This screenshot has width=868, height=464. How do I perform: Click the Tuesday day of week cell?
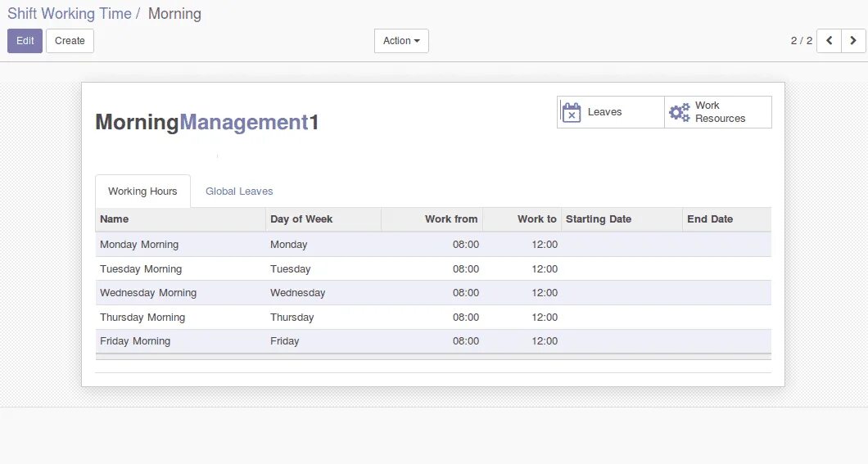291,268
